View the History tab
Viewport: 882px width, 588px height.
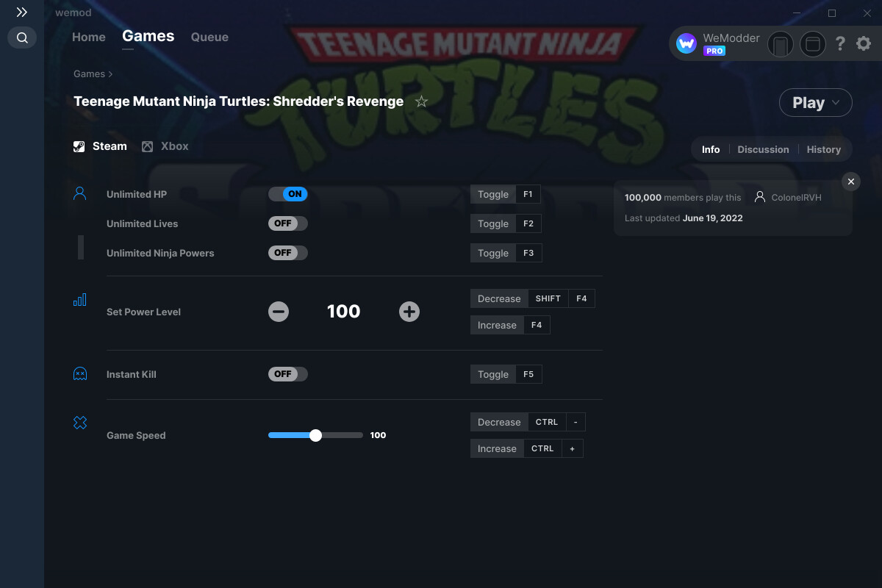824,149
